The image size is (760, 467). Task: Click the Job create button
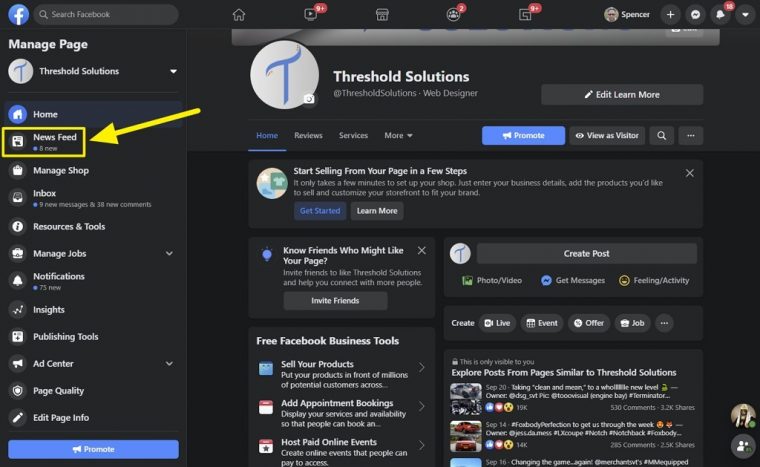(x=633, y=323)
